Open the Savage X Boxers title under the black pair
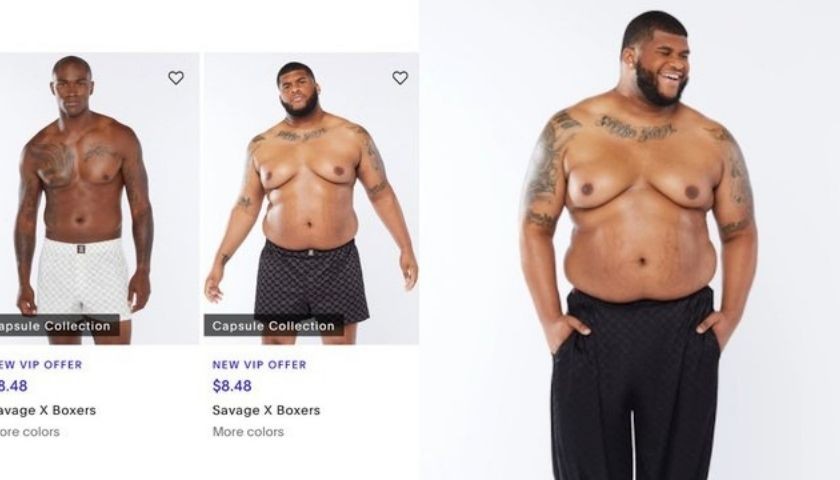The height and width of the screenshot is (480, 840). pos(266,410)
